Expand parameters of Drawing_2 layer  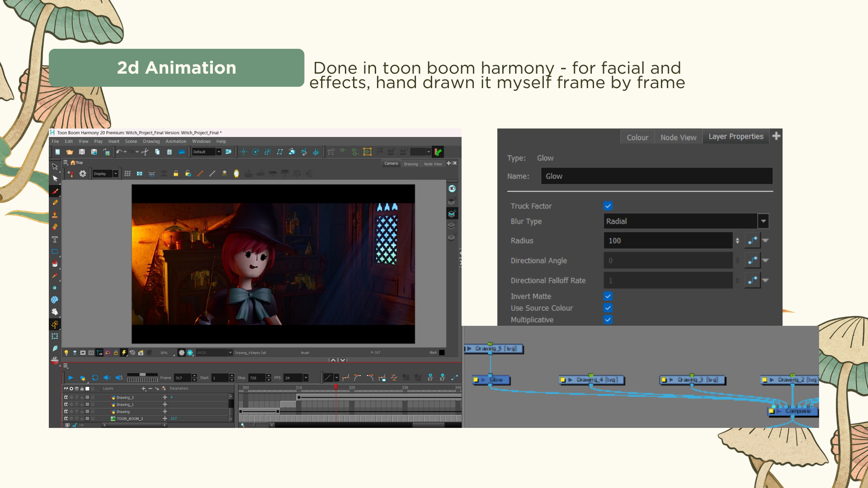tap(165, 398)
